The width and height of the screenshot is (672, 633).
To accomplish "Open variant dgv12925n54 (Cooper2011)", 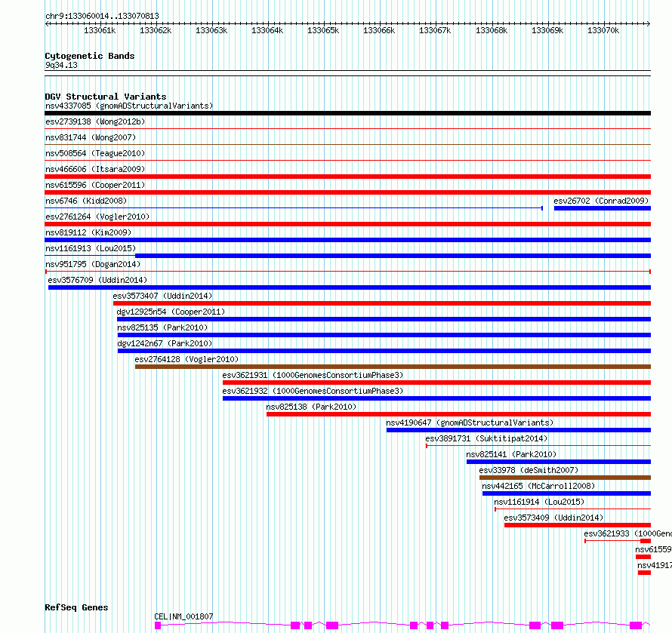I will 171,312.
